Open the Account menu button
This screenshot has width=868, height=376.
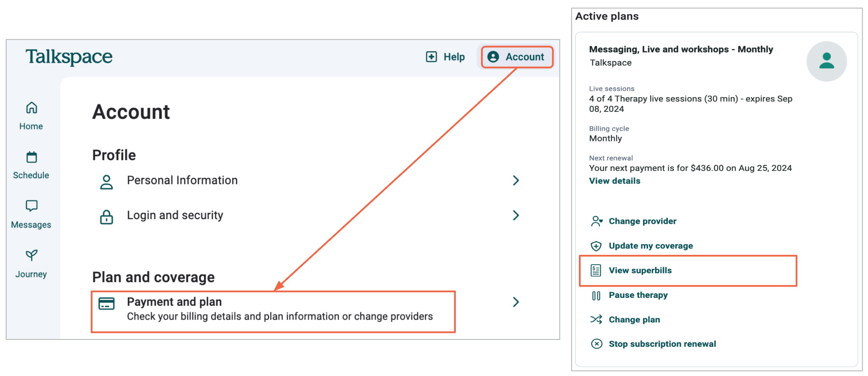(517, 57)
